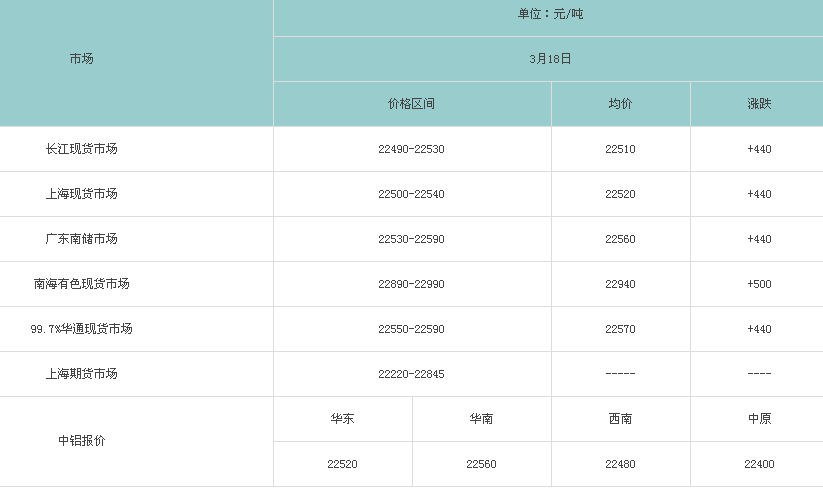Select the 华东 region cell
The image size is (823, 494).
coord(342,419)
